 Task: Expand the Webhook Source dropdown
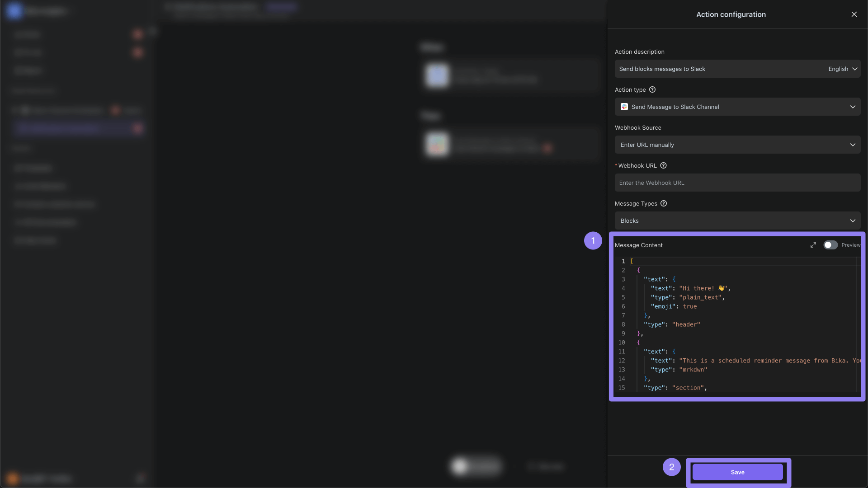737,144
